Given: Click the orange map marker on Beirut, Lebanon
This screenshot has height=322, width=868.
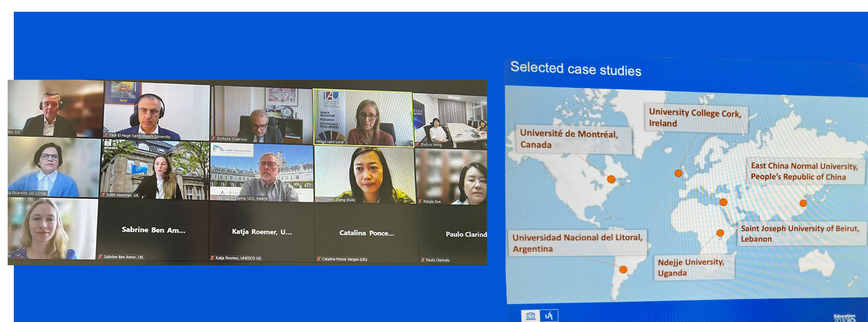Looking at the screenshot, I should click(x=724, y=202).
